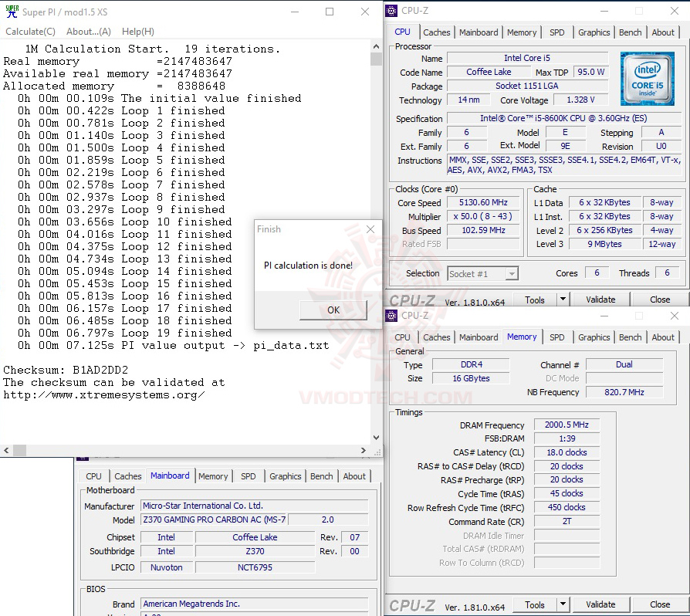The height and width of the screenshot is (616, 690).
Task: Click the Checksum B1AD2DD2 line
Action: pyautogui.click(x=66, y=370)
